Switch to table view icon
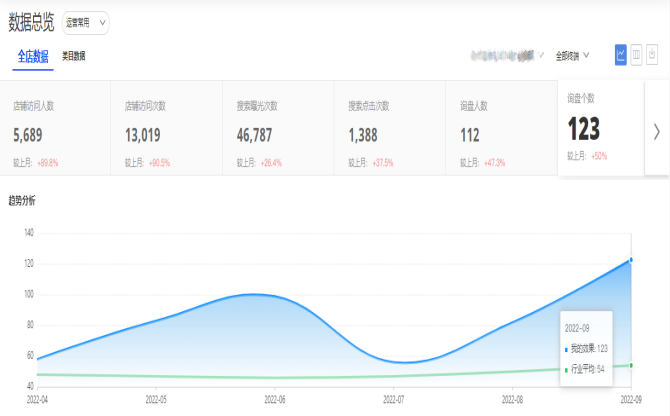 pos(637,54)
